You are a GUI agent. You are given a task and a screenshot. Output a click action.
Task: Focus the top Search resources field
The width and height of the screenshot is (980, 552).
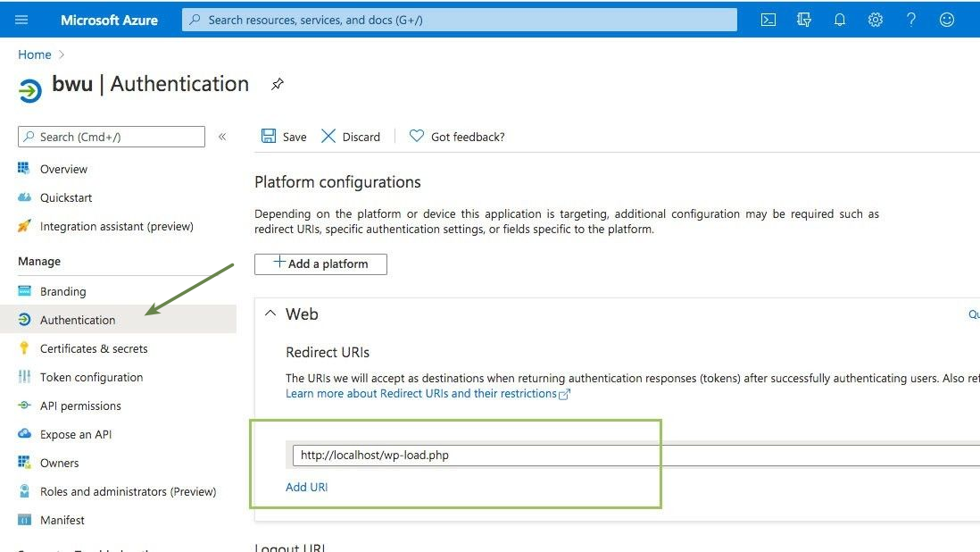(x=460, y=20)
